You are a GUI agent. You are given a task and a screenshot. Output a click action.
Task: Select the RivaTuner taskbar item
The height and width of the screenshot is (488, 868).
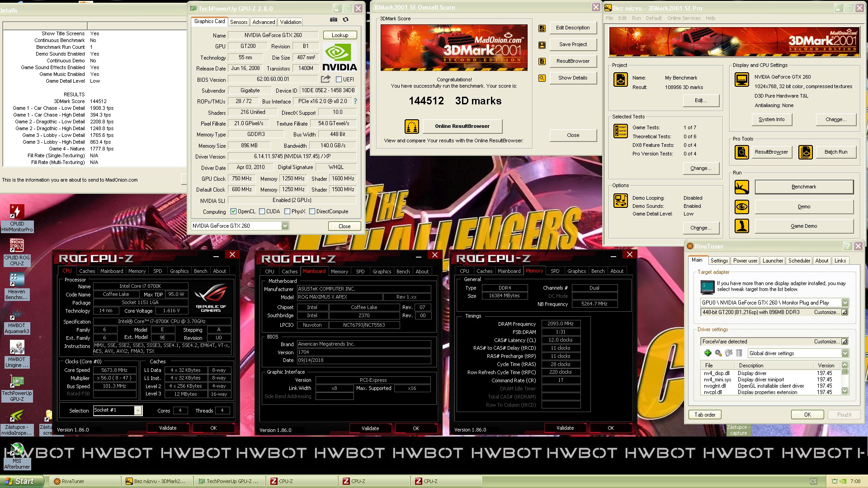coord(86,481)
